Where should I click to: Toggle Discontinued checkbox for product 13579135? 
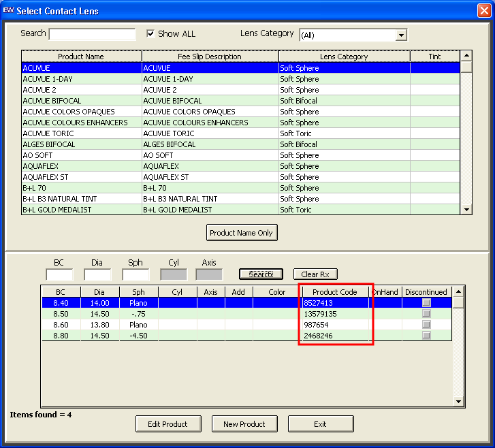pos(426,314)
